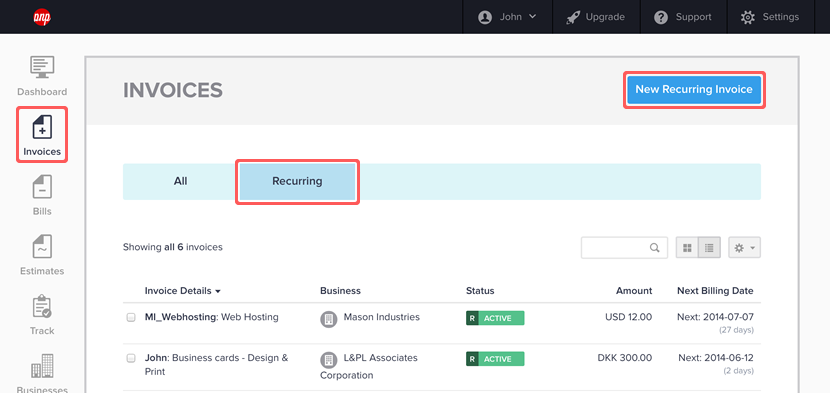Image resolution: width=830 pixels, height=393 pixels.
Task: Click the Next Billing Date column header
Action: pyautogui.click(x=715, y=291)
